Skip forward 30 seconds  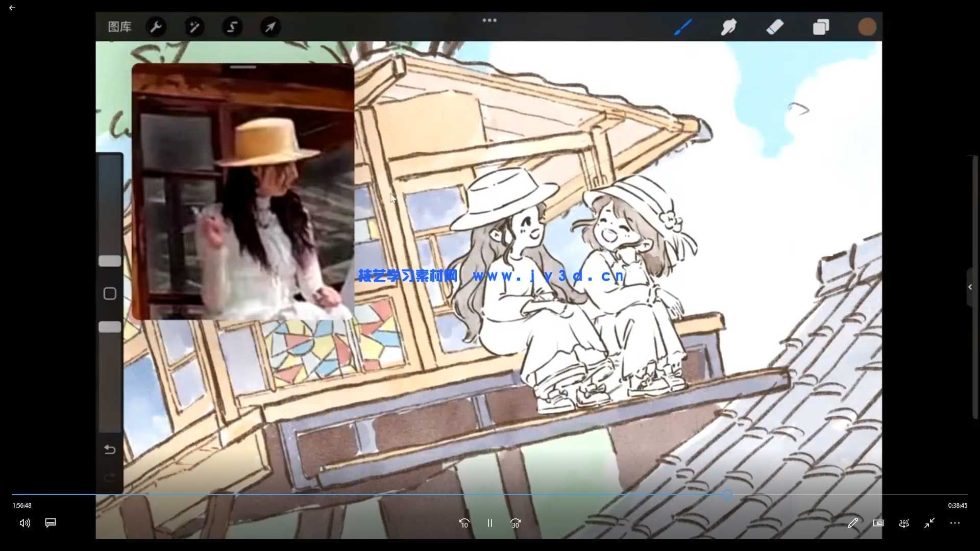(x=516, y=523)
